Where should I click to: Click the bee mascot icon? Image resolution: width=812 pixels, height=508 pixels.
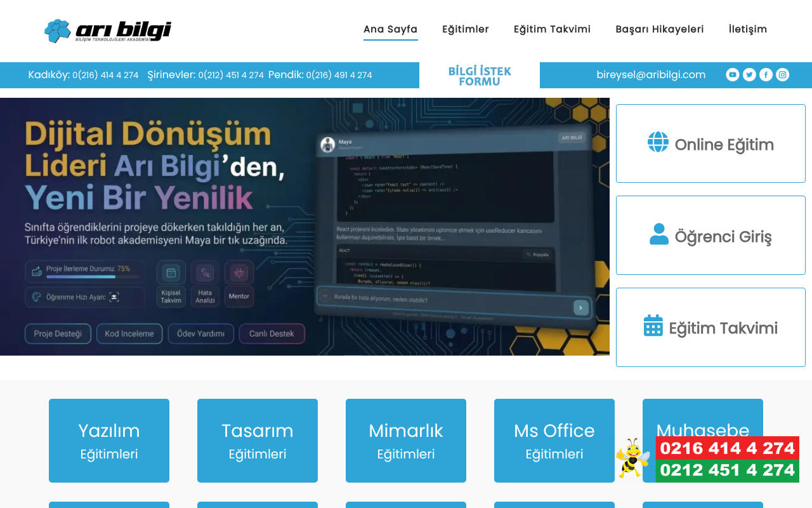click(633, 458)
